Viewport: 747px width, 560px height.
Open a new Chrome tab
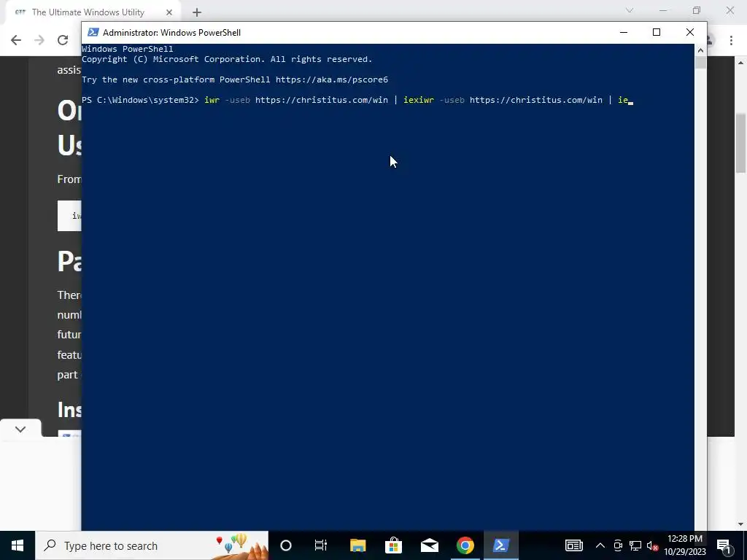click(x=197, y=12)
